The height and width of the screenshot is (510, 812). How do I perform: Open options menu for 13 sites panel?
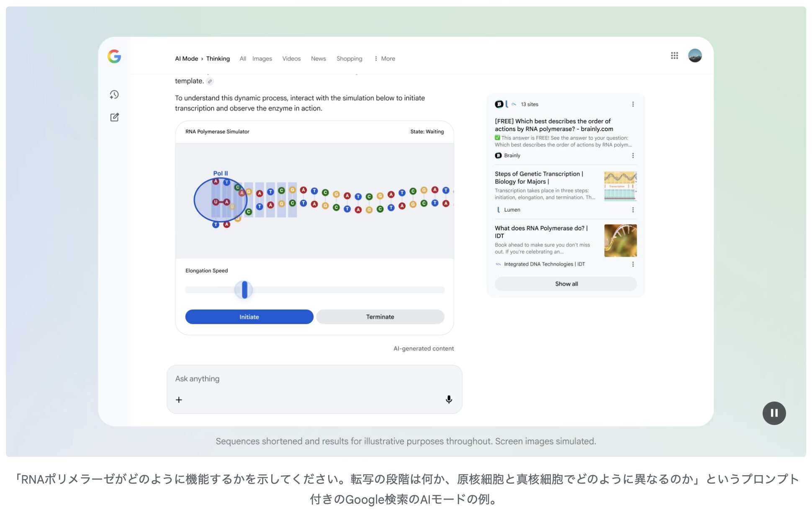click(632, 104)
